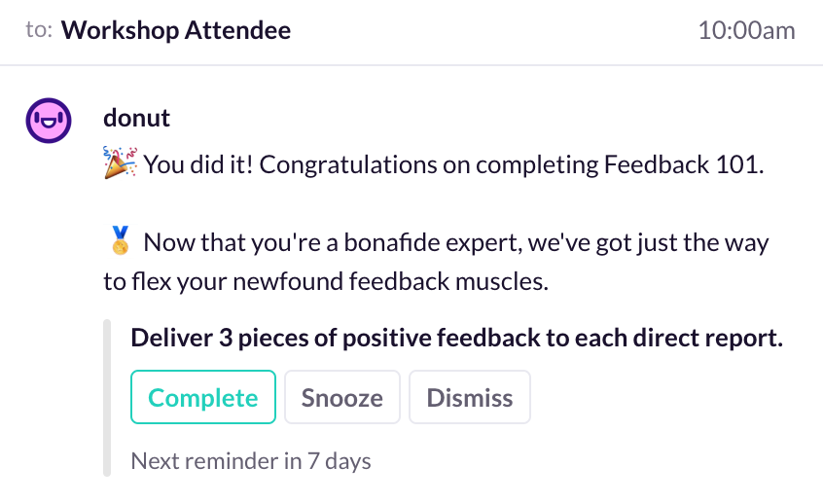This screenshot has height=504, width=823.
Task: Click the 10:00am message timestamp
Action: point(746,30)
